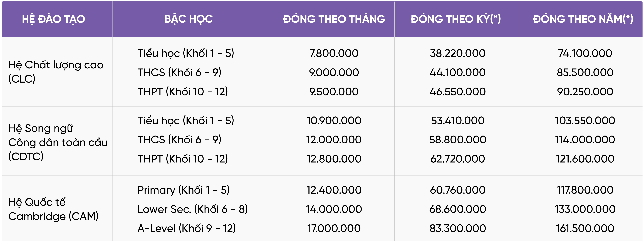Click the 12.000.000 monthly fee value
644x244 pixels.
pyautogui.click(x=334, y=140)
